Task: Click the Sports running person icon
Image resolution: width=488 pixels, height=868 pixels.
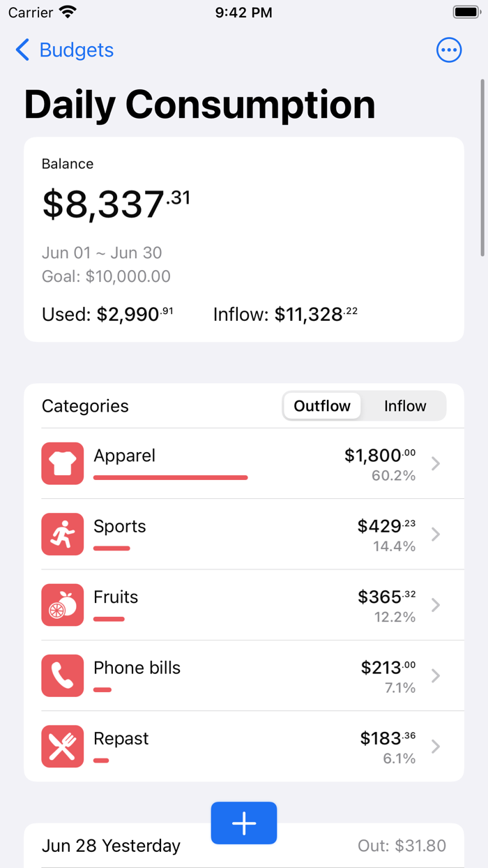Action: click(x=62, y=534)
